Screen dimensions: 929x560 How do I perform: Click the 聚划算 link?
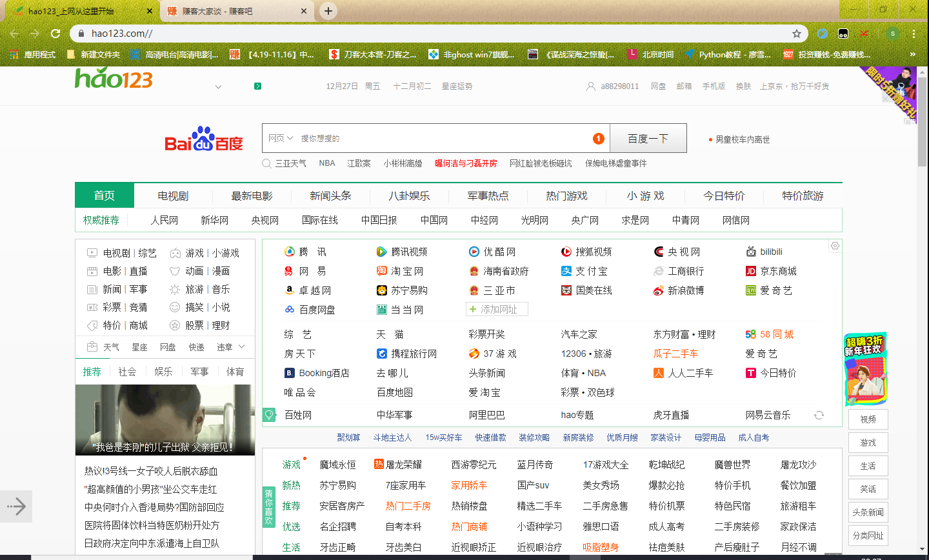[x=348, y=437]
